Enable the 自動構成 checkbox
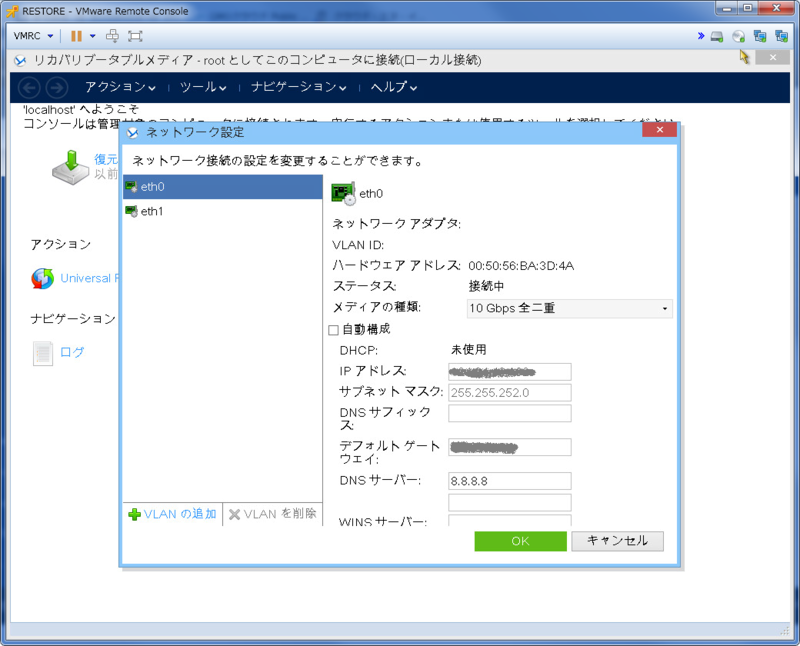 click(x=334, y=329)
